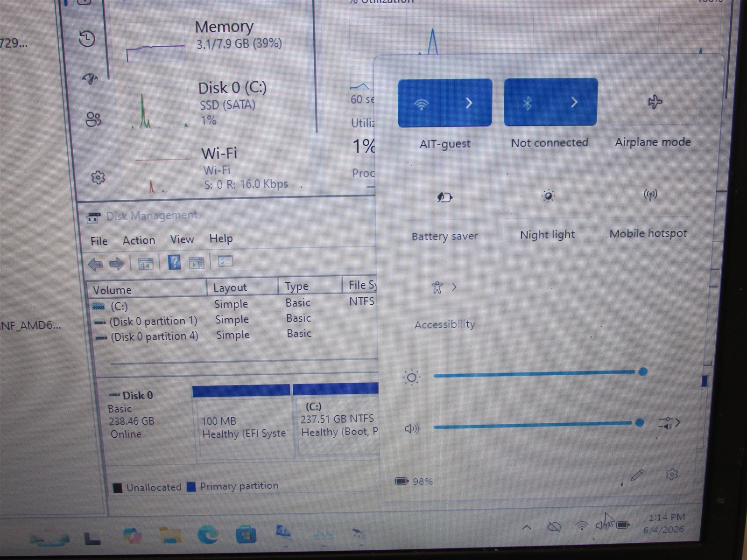Viewport: 747px width, 560px height.
Task: Select the (Disk 0 partition 4) row
Action: pyautogui.click(x=233, y=336)
